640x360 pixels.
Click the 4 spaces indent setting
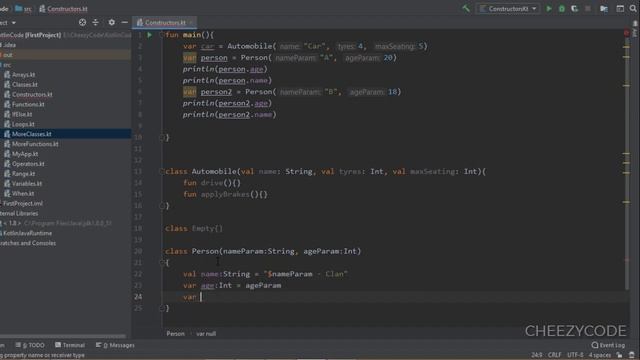pos(600,355)
